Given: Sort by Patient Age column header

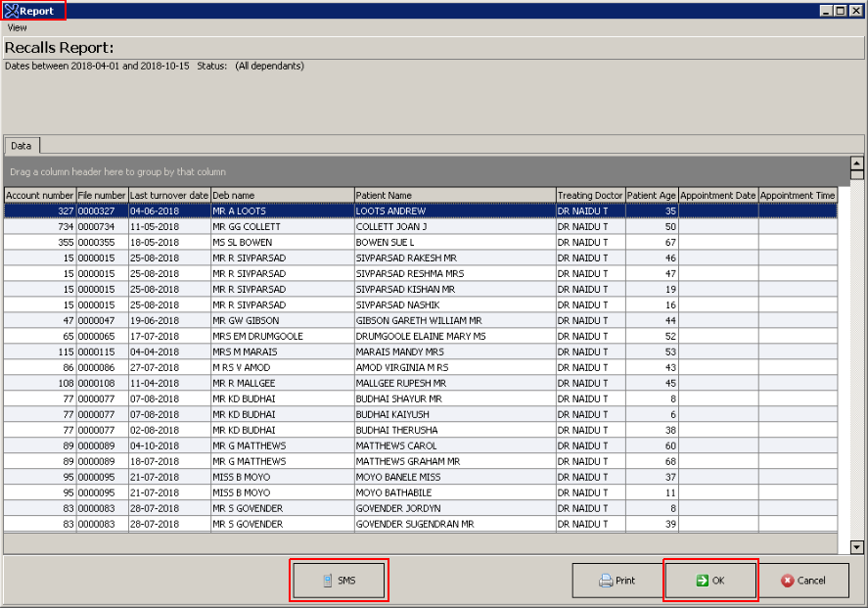Looking at the screenshot, I should (651, 195).
